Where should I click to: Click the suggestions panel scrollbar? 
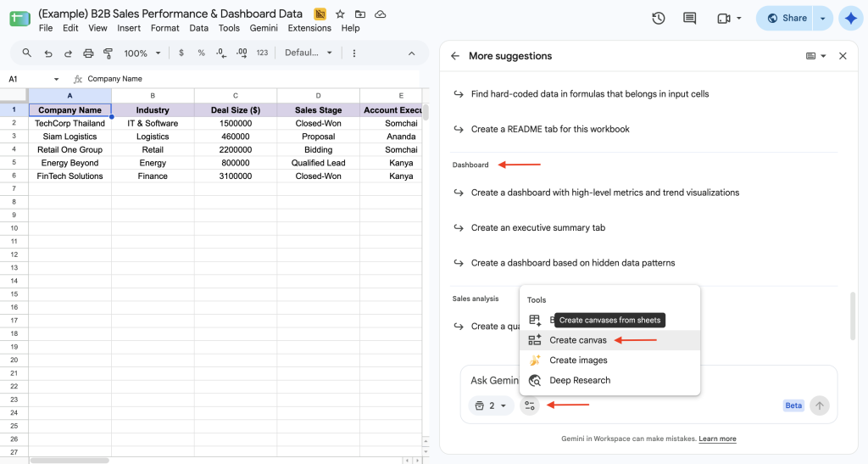click(853, 316)
